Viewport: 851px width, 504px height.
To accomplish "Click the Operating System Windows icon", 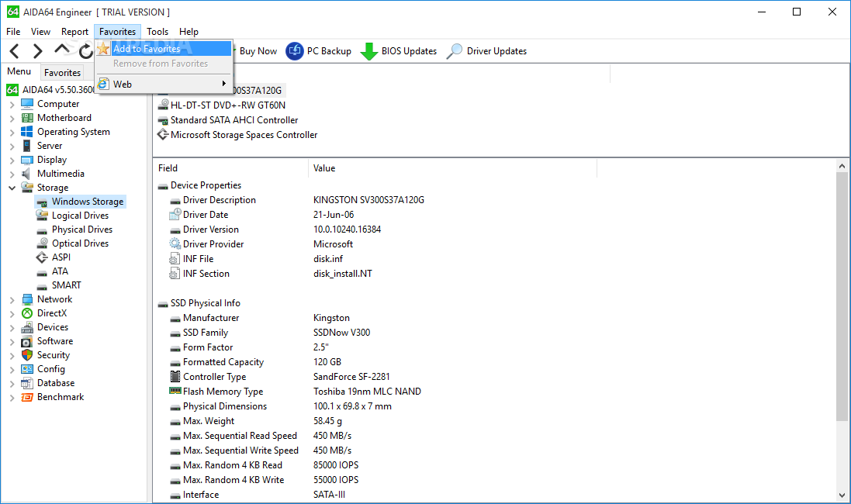I will tap(27, 132).
